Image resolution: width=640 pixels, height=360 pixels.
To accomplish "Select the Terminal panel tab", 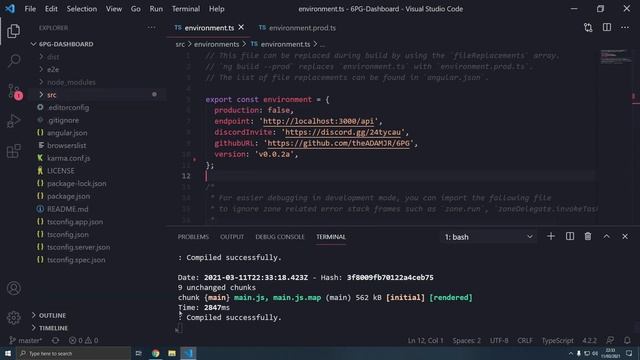I will (331, 237).
